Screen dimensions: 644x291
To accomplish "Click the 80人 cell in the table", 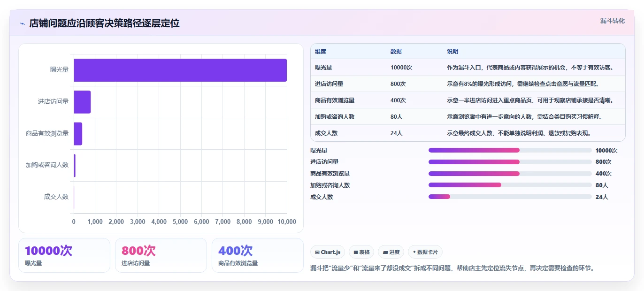I will point(396,117).
